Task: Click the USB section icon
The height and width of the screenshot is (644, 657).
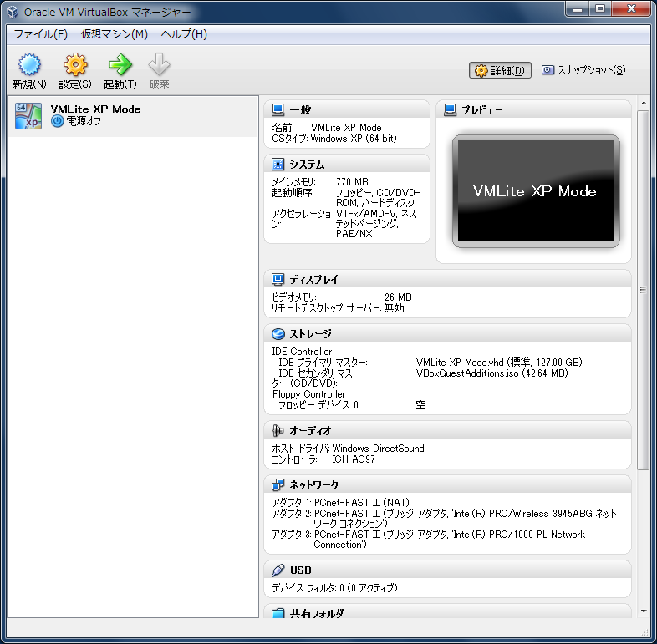Action: coord(278,570)
